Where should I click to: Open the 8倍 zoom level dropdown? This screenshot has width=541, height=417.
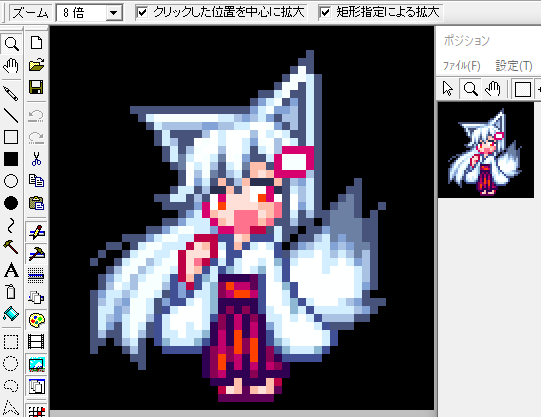tap(114, 13)
